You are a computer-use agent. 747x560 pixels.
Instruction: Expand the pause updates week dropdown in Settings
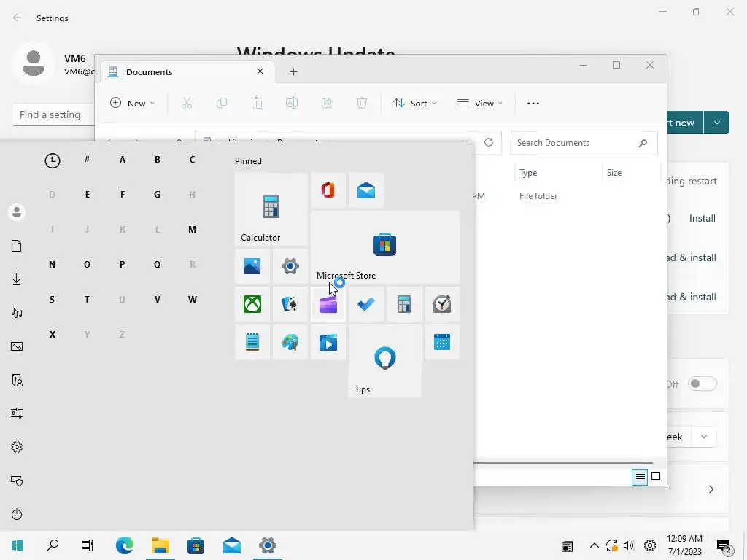pos(704,437)
